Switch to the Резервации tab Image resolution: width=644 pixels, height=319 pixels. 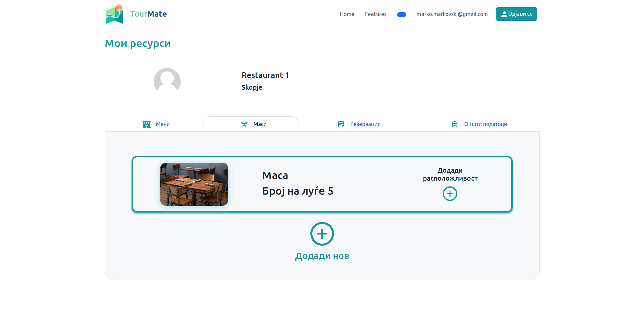365,124
